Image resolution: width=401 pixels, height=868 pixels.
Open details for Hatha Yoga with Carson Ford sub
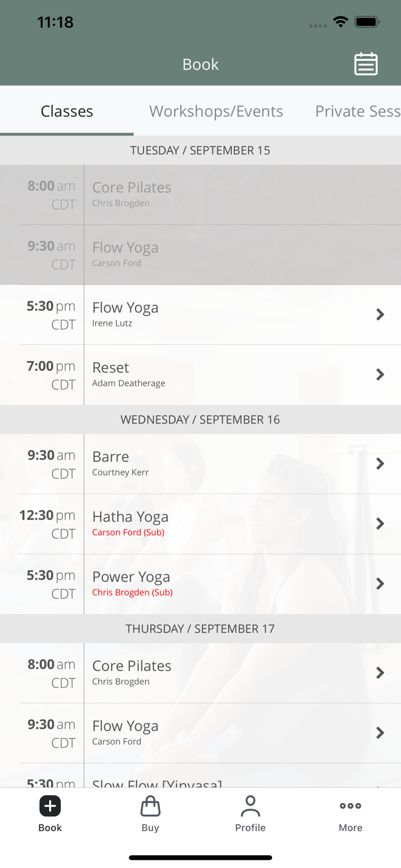380,524
